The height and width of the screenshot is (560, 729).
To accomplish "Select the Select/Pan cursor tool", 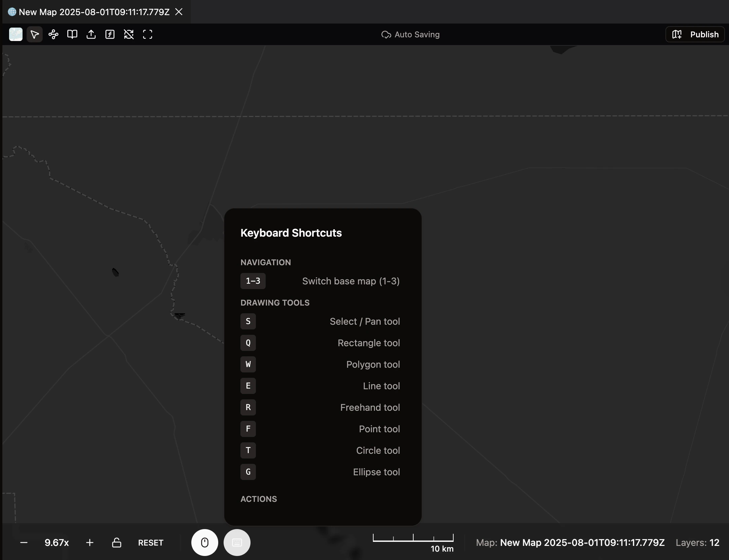I will pos(35,34).
